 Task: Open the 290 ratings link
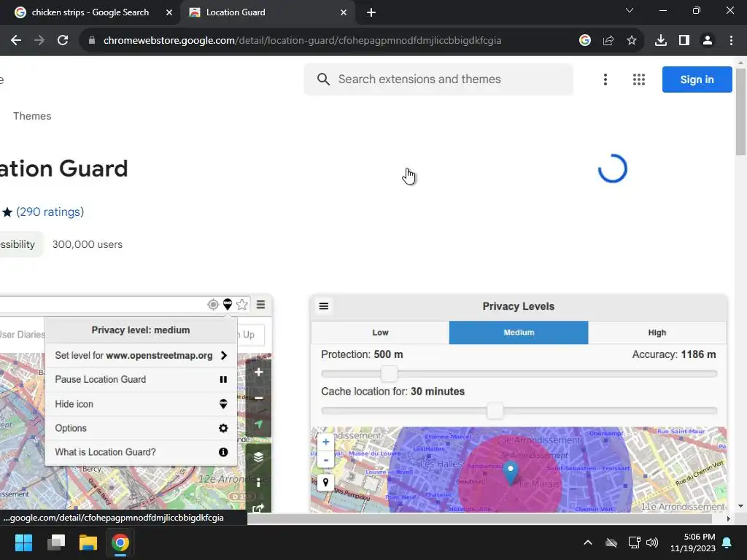click(x=50, y=211)
